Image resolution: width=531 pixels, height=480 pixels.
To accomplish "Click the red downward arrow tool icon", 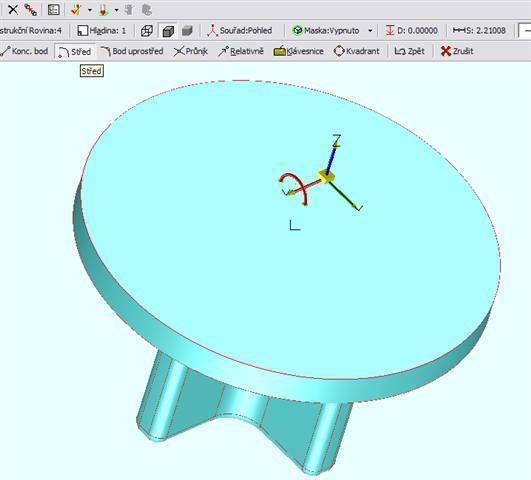I will (104, 10).
